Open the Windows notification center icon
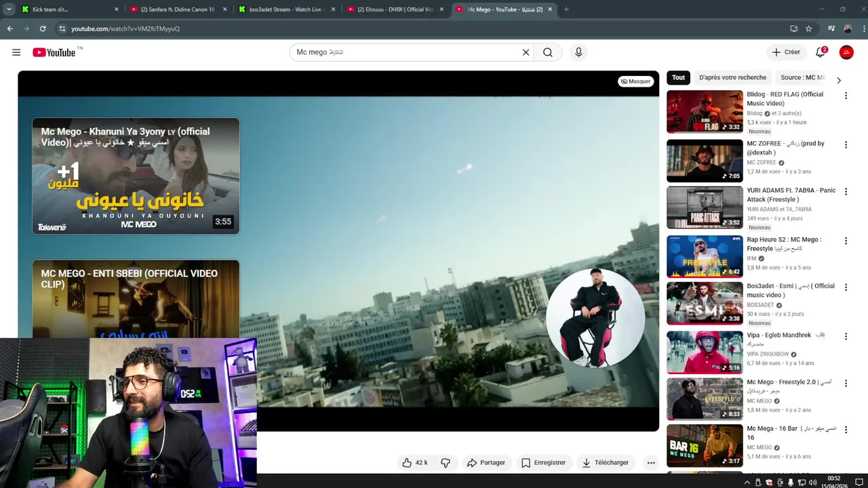The image size is (868, 488). [x=859, y=483]
